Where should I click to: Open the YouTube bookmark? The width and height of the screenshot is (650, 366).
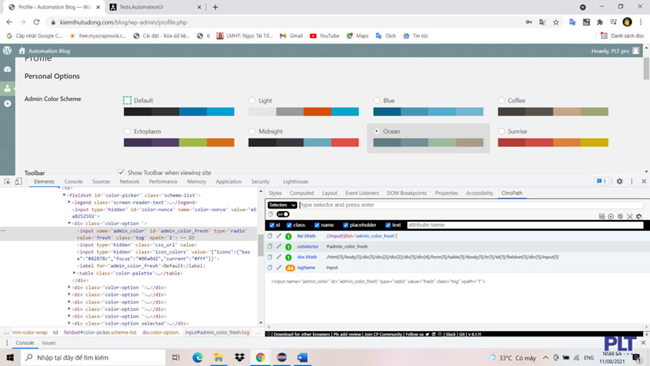(324, 36)
